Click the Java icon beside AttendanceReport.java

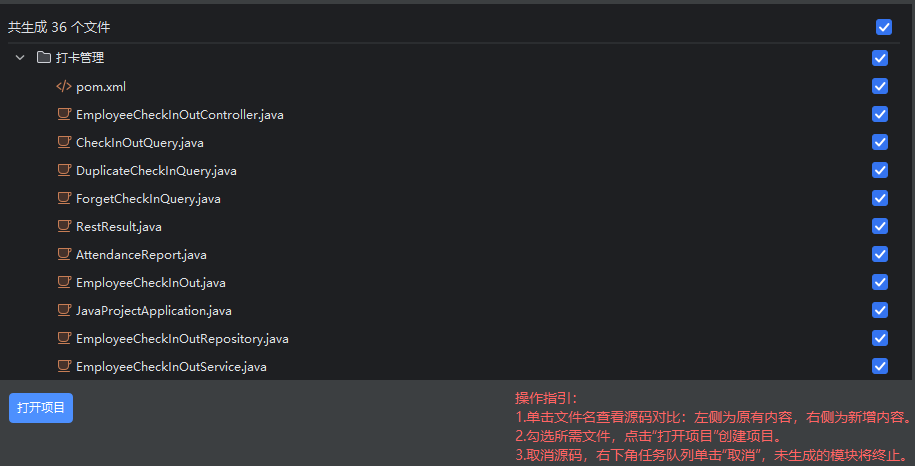tap(64, 255)
